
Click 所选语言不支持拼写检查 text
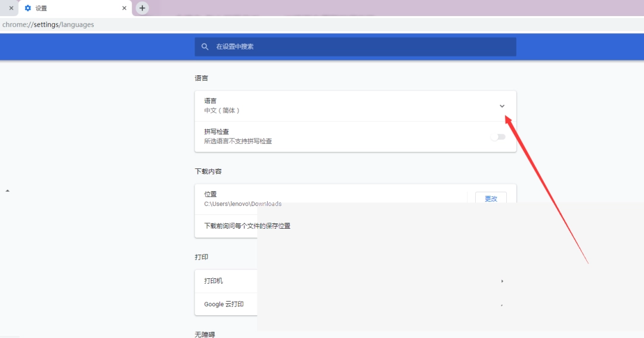point(238,141)
